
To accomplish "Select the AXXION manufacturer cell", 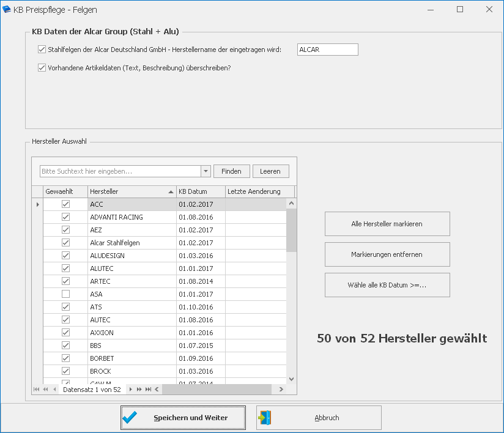I will coord(132,332).
